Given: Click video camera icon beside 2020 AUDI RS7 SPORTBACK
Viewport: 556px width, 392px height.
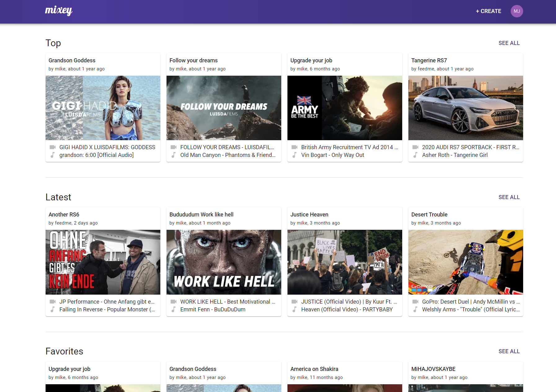Looking at the screenshot, I should click(416, 147).
